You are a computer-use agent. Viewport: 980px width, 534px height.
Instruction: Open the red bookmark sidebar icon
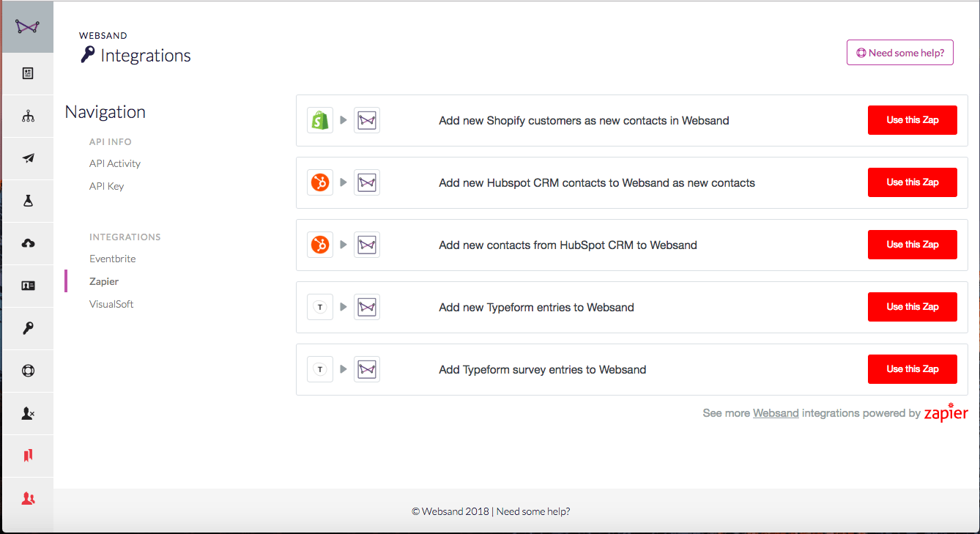click(28, 456)
